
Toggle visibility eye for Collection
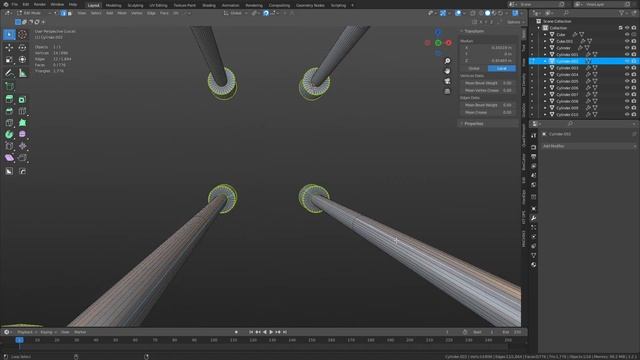tap(627, 28)
